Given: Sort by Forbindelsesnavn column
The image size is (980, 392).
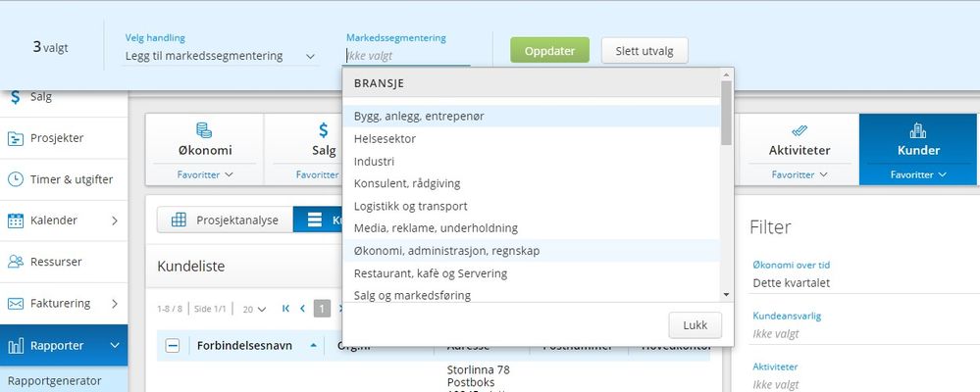Looking at the screenshot, I should tap(244, 346).
